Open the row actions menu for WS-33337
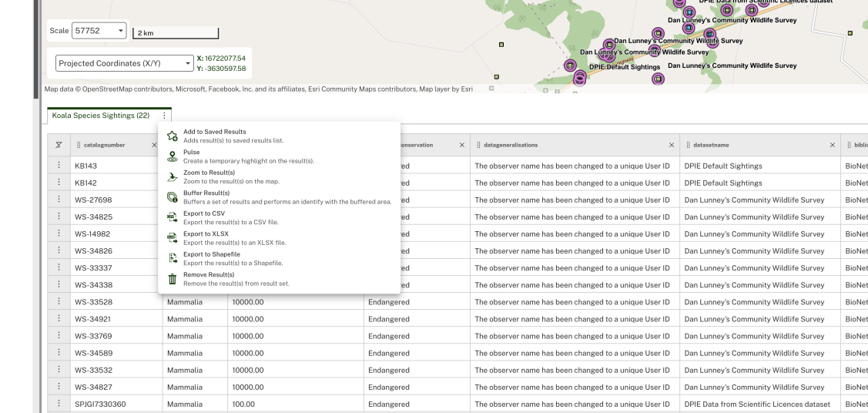Viewport: 868px width, 413px height. (x=59, y=267)
